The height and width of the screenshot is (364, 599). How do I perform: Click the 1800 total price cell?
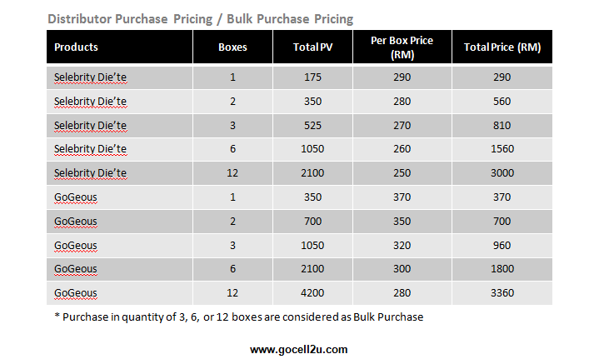pos(502,269)
